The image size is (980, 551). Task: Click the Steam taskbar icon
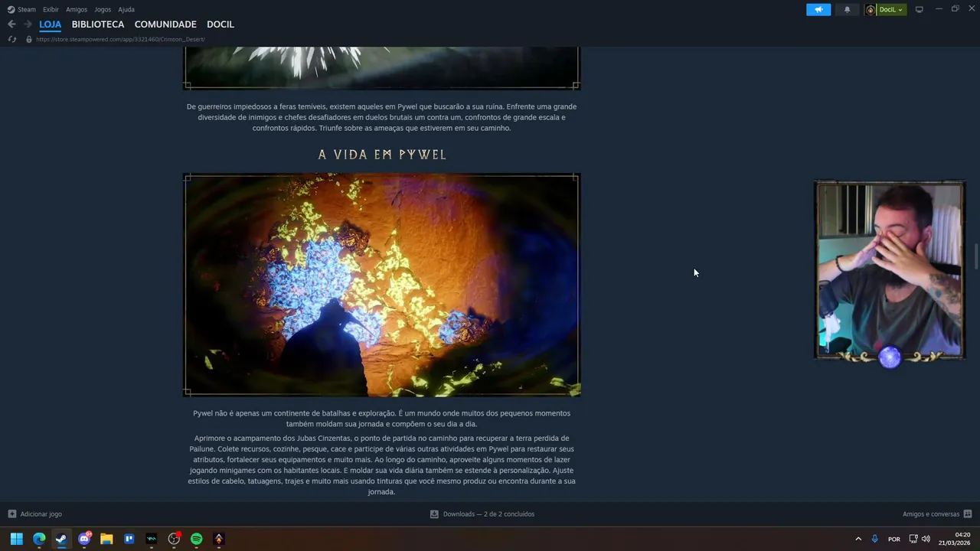point(61,539)
